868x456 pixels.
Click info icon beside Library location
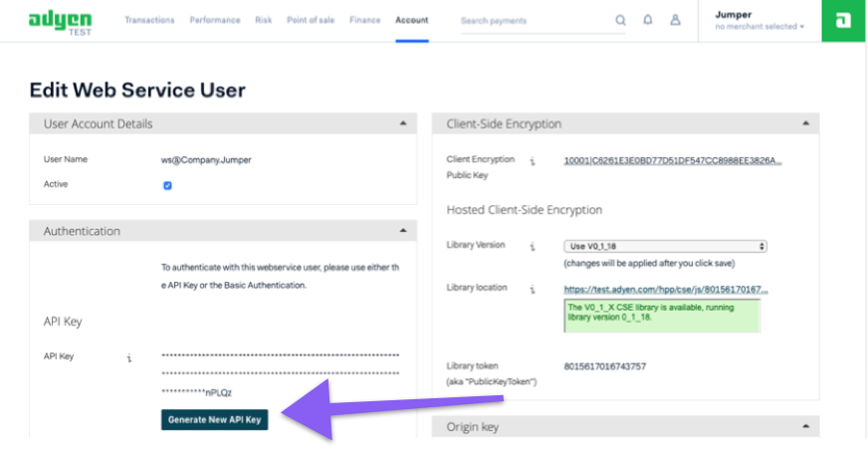(532, 290)
